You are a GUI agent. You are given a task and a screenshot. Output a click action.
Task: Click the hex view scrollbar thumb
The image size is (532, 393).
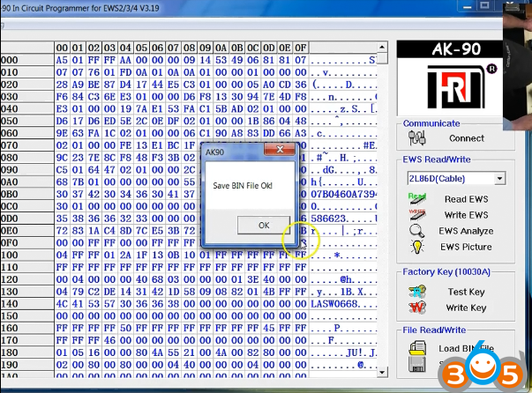[382, 57]
